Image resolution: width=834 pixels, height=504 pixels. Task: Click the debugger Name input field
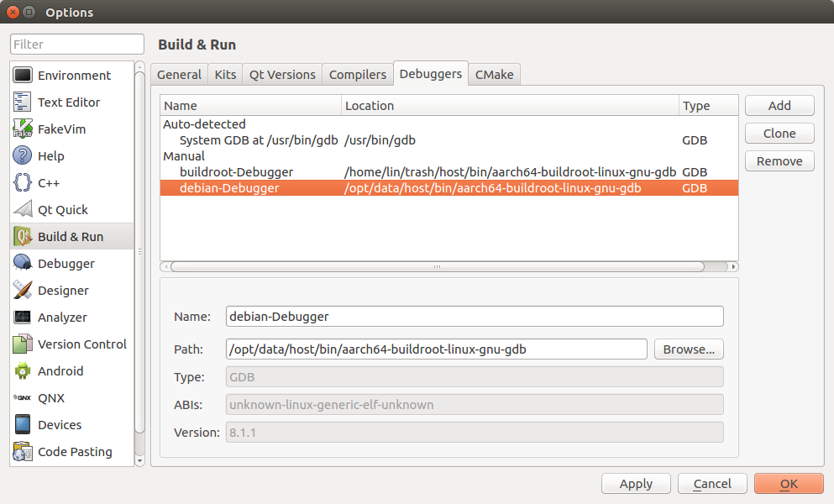click(474, 317)
